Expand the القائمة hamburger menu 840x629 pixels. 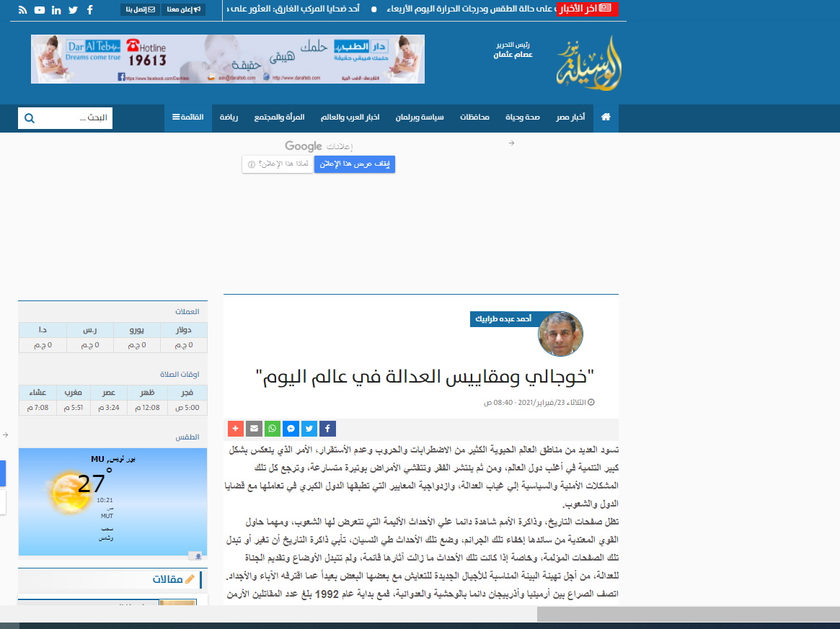(187, 117)
